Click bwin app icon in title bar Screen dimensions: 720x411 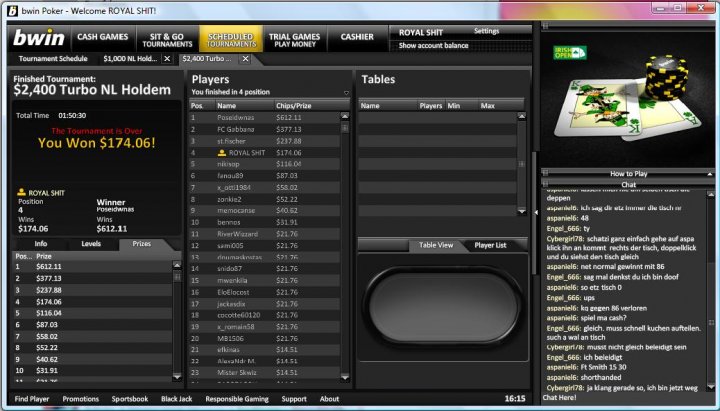pos(12,11)
